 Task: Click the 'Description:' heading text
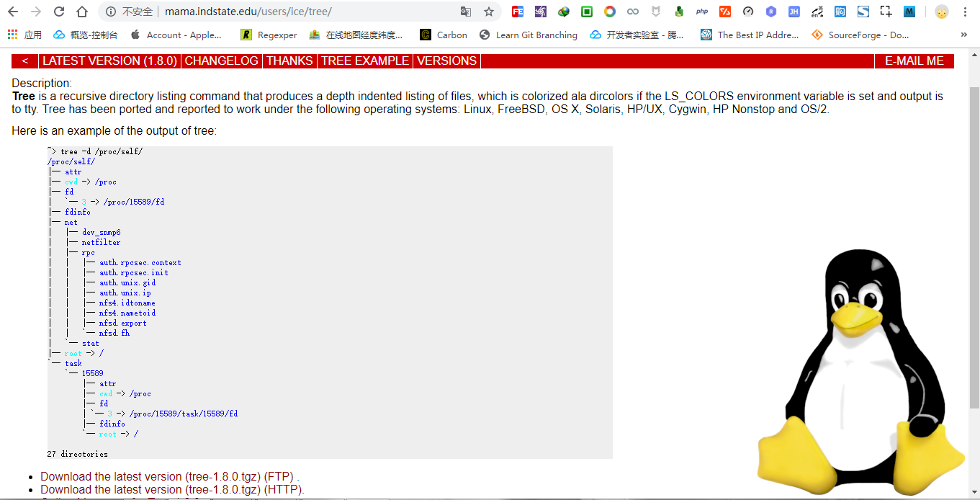coord(42,84)
